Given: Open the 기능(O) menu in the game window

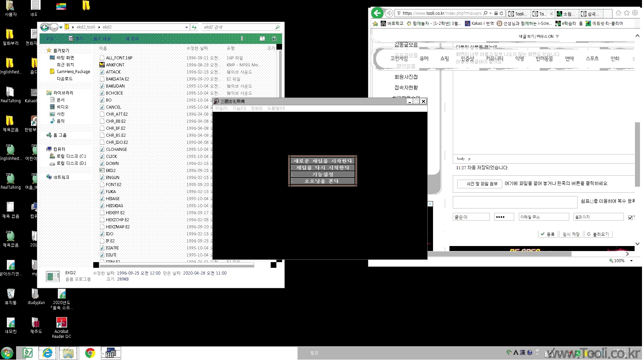Looking at the screenshot, I should (x=239, y=108).
